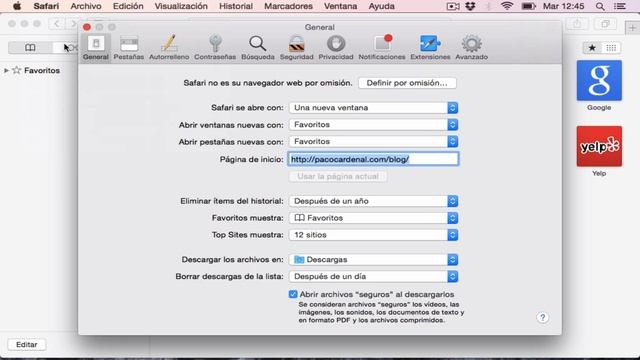Click the Dropbox menu bar icon

(x=470, y=6)
